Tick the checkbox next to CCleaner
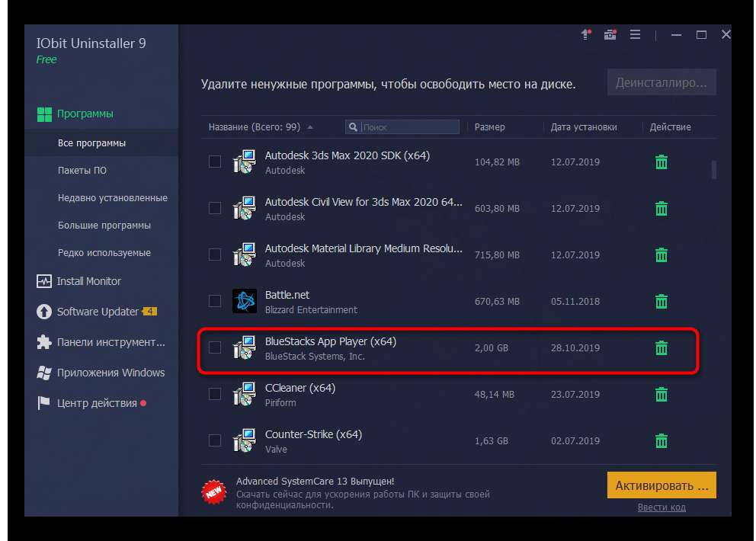756x541 pixels. coord(215,395)
